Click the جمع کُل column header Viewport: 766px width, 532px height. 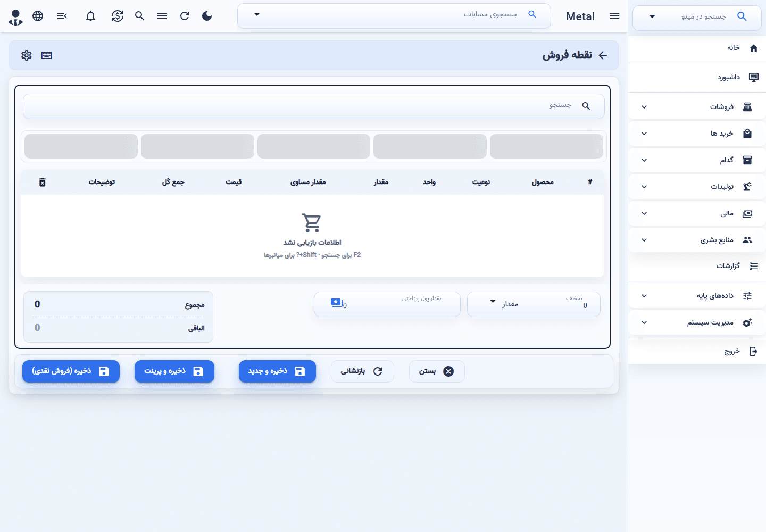click(173, 182)
